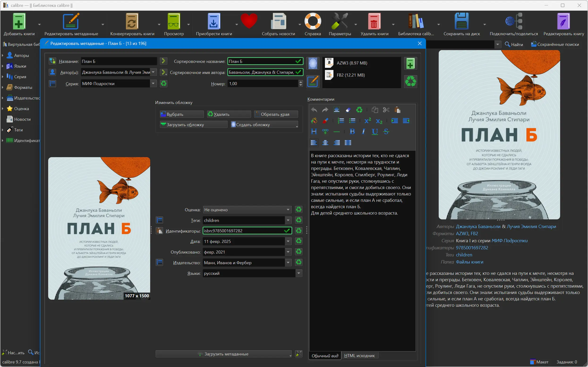The height and width of the screenshot is (367, 588).
Task: Click the green plus add format icon
Action: [x=410, y=64]
